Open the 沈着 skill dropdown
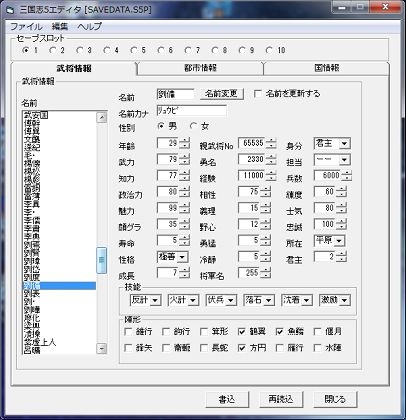The width and height of the screenshot is (406, 420). pos(307,300)
